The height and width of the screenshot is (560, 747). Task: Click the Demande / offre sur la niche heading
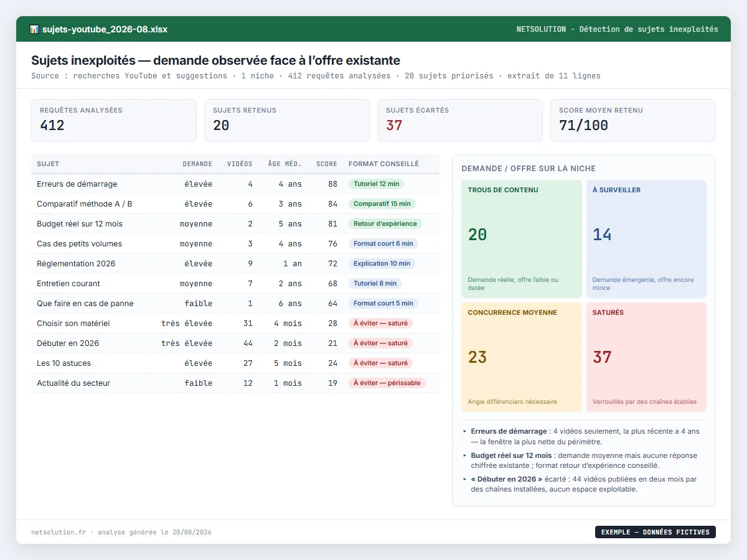pyautogui.click(x=529, y=169)
